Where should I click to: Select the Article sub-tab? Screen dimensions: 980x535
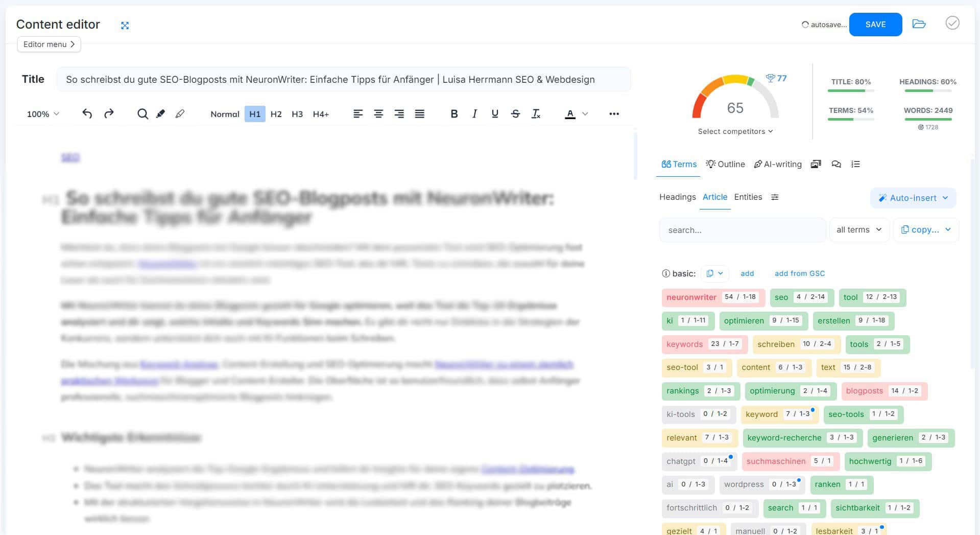[x=714, y=197]
